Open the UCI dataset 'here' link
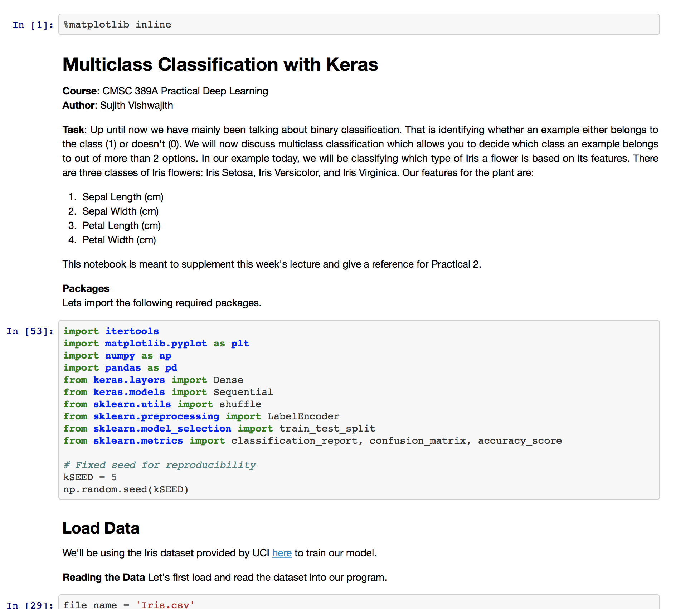Image resolution: width=700 pixels, height=609 pixels. [x=282, y=553]
